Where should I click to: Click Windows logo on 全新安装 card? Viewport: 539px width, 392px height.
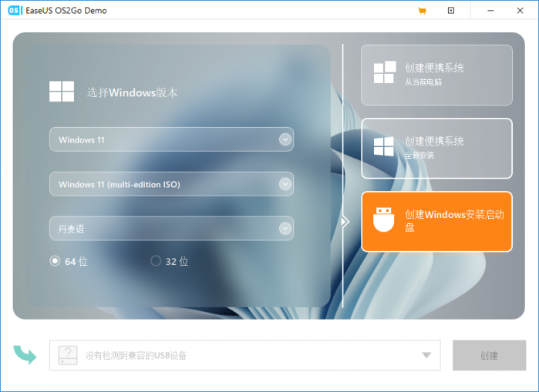(x=384, y=146)
